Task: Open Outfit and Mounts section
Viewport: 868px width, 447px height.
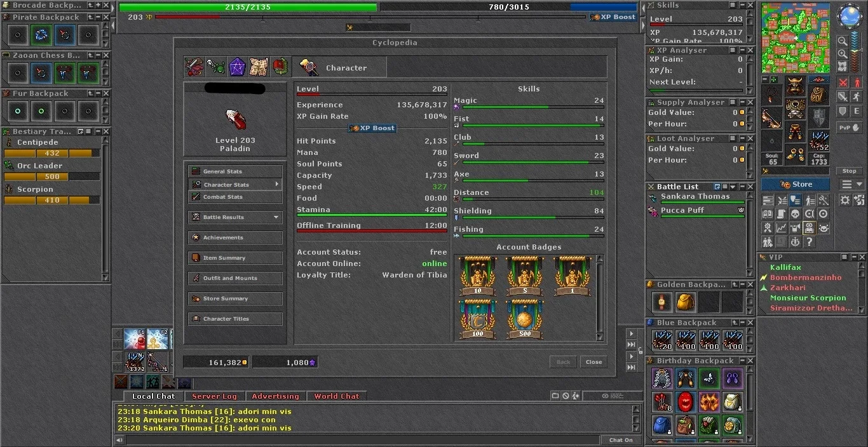Action: click(235, 278)
